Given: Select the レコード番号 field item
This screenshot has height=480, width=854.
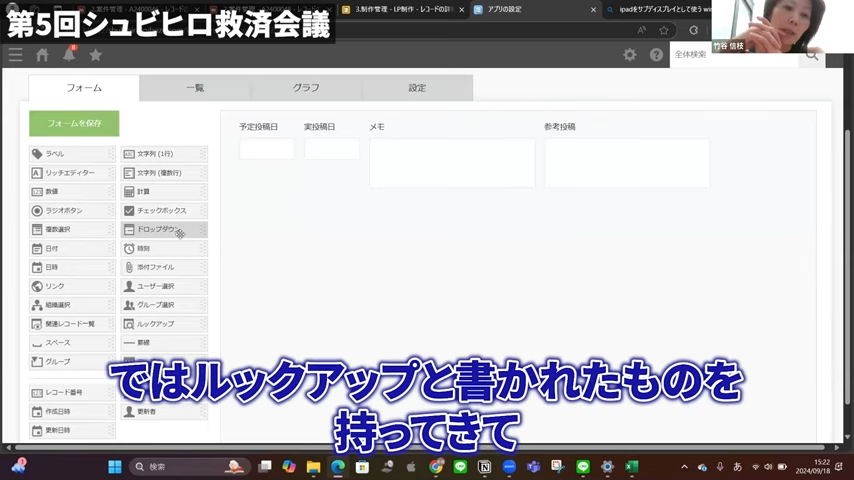Looking at the screenshot, I should [x=72, y=392].
